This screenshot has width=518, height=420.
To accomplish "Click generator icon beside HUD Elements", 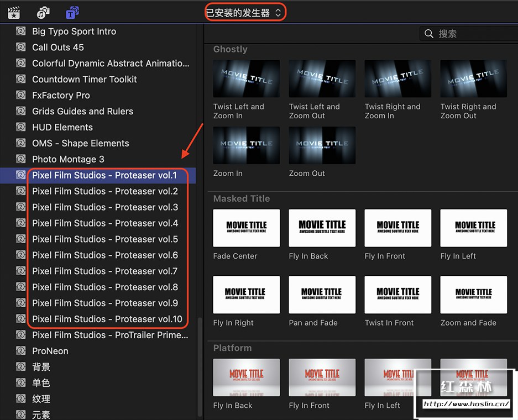I will pos(21,127).
